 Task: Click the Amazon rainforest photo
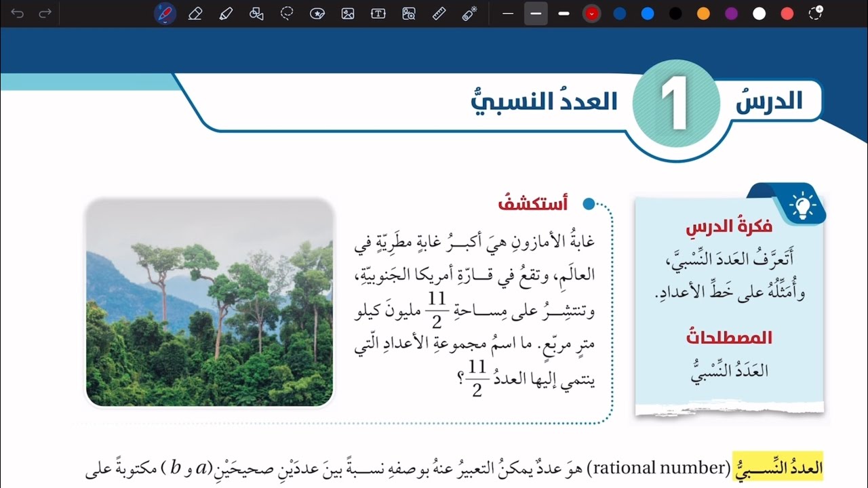coord(210,302)
